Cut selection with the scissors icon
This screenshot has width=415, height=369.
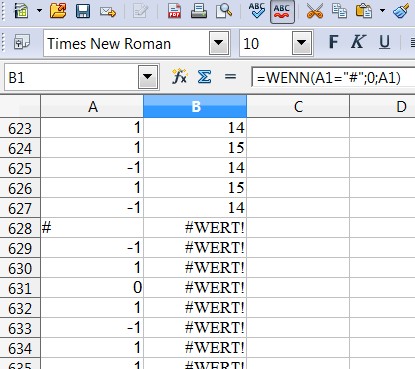(x=315, y=11)
